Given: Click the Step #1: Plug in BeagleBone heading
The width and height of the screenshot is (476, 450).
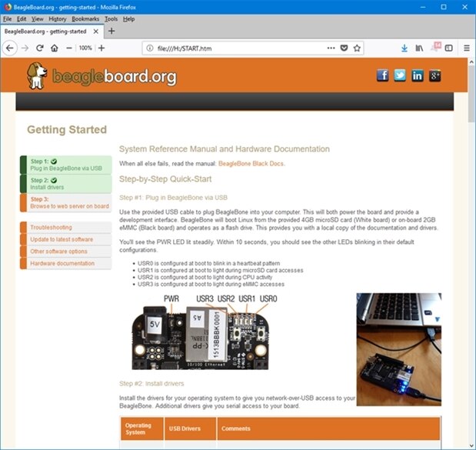Looking at the screenshot, I should click(173, 198).
